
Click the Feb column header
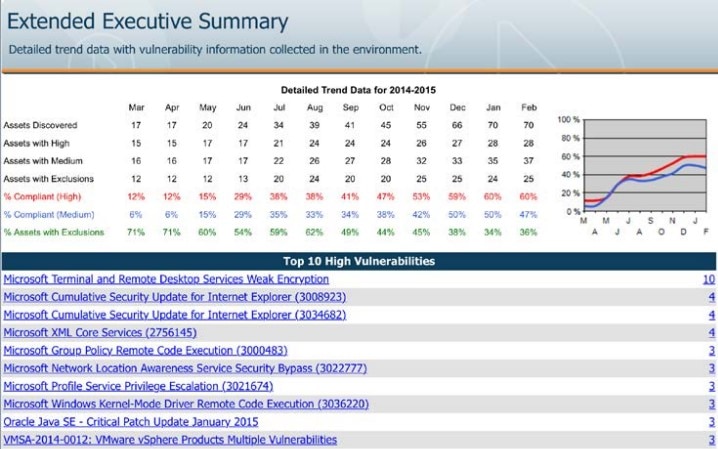529,108
